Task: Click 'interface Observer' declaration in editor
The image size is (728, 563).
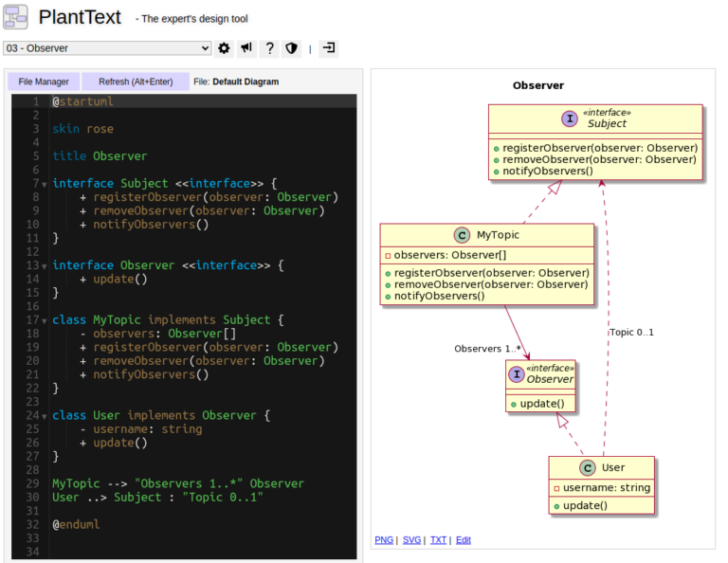Action: [168, 265]
